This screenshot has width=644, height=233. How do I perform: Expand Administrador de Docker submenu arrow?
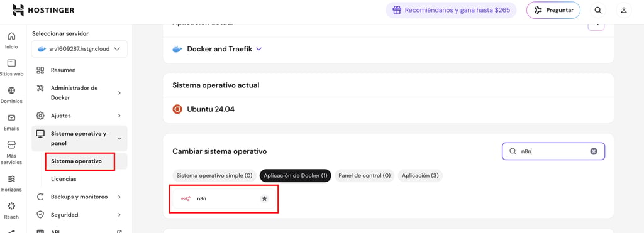point(119,93)
